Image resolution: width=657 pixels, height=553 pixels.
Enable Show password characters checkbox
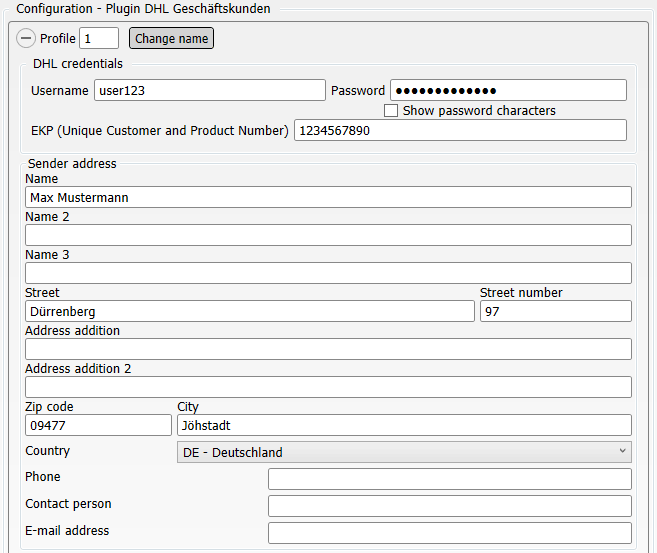click(391, 111)
